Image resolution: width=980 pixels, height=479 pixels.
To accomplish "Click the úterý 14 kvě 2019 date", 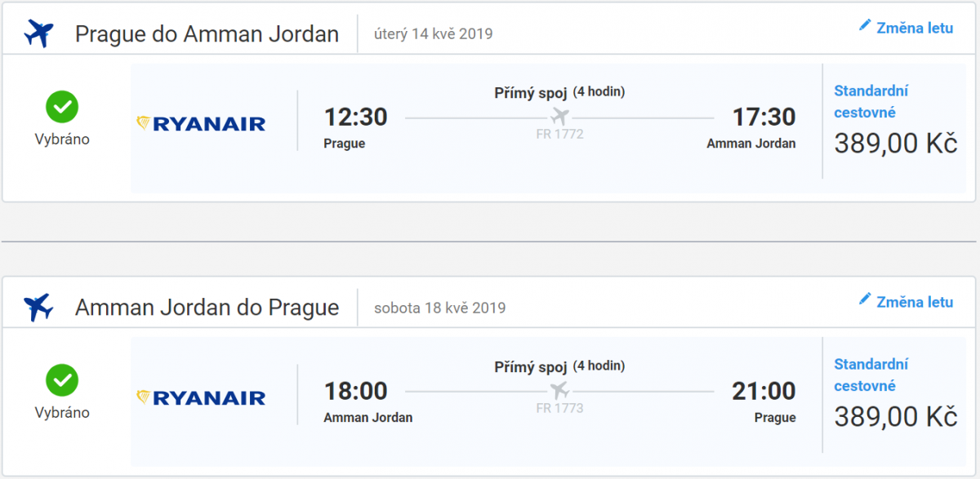I will click(x=433, y=34).
